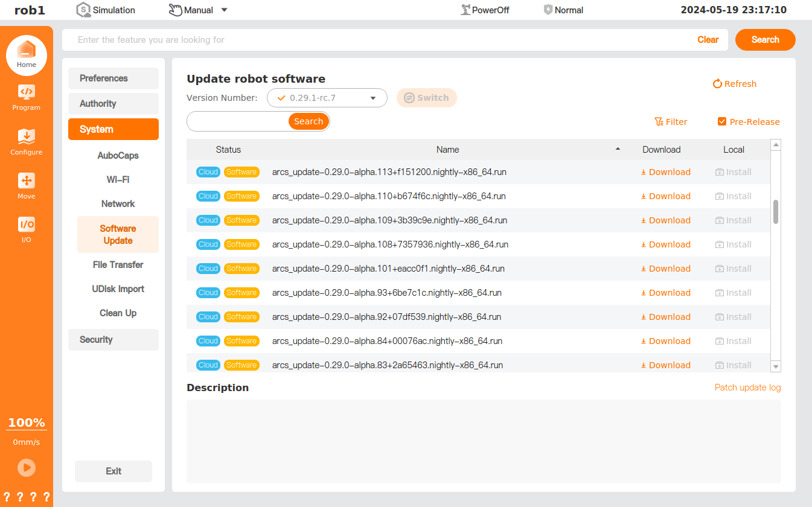
Task: Uncheck the Pre-Release checkbox
Action: [722, 122]
